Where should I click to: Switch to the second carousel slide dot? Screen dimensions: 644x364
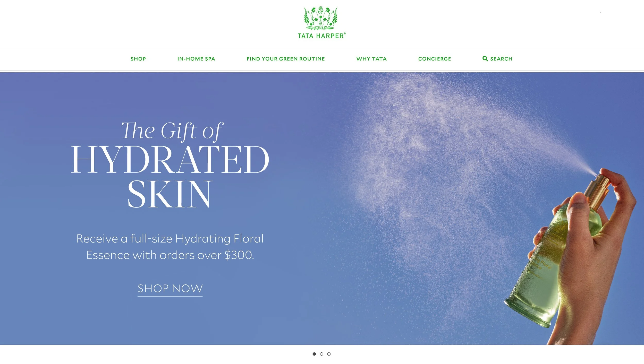[321, 354]
